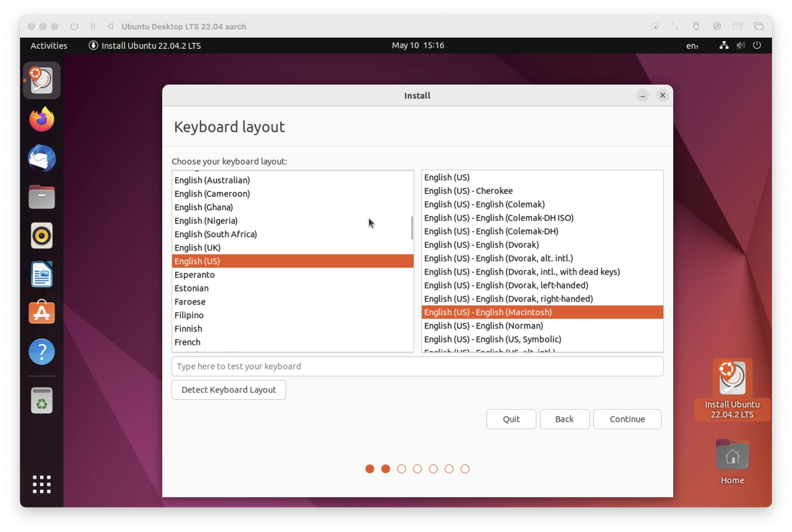Select English (Nigeria) layout

point(293,220)
